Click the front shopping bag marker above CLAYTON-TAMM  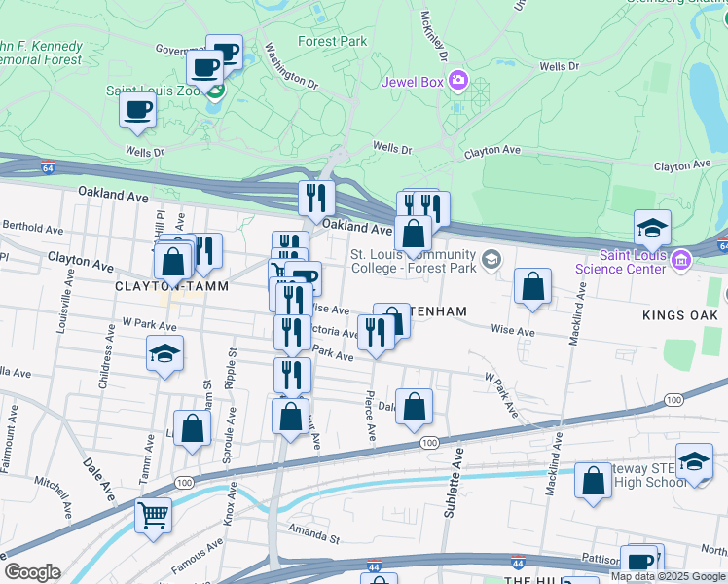click(x=172, y=262)
